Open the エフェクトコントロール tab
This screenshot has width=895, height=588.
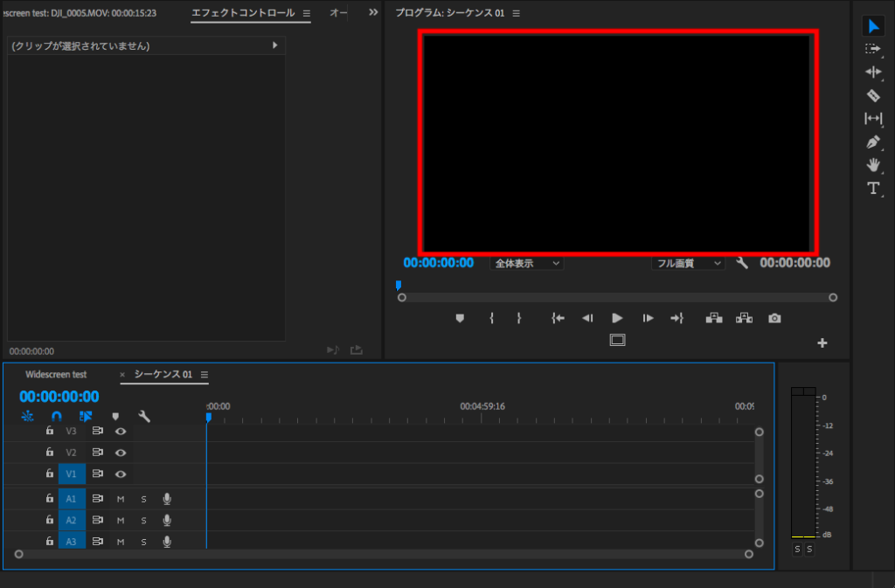tap(244, 13)
